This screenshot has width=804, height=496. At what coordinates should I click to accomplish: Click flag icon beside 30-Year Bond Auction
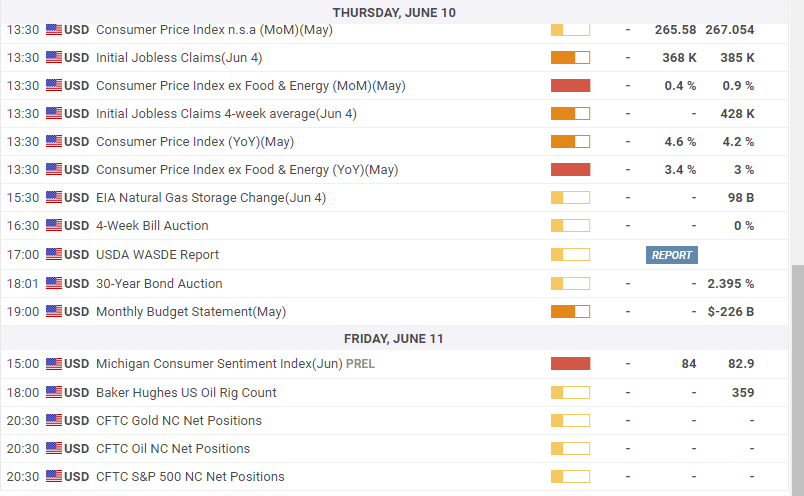tap(54, 284)
